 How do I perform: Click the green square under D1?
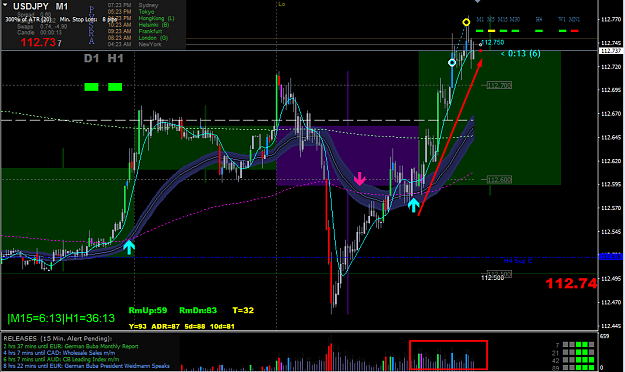(91, 87)
